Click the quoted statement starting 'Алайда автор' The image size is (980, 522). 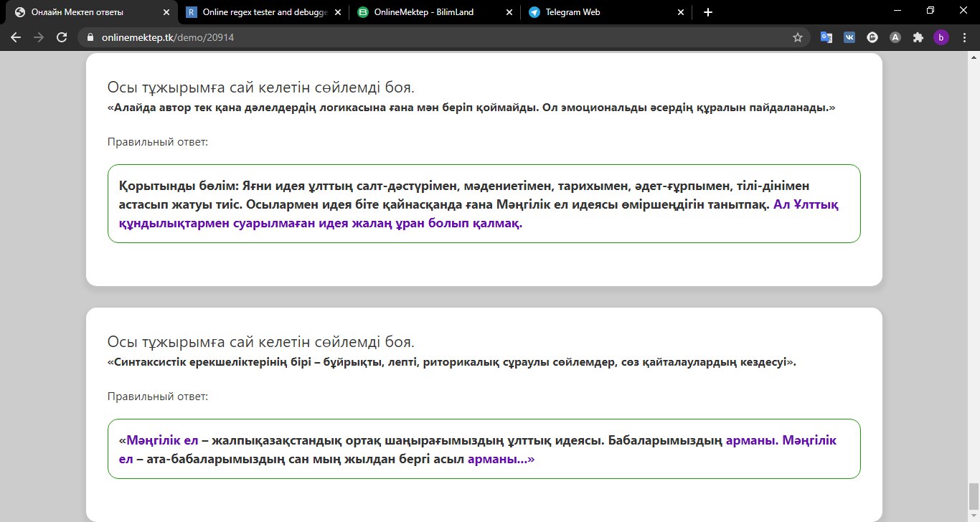point(471,108)
